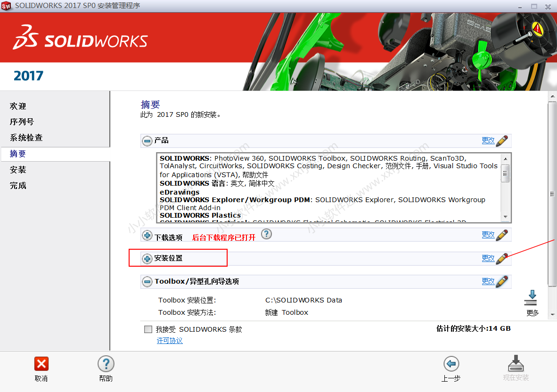Click the red X 取消 icon

(41, 364)
